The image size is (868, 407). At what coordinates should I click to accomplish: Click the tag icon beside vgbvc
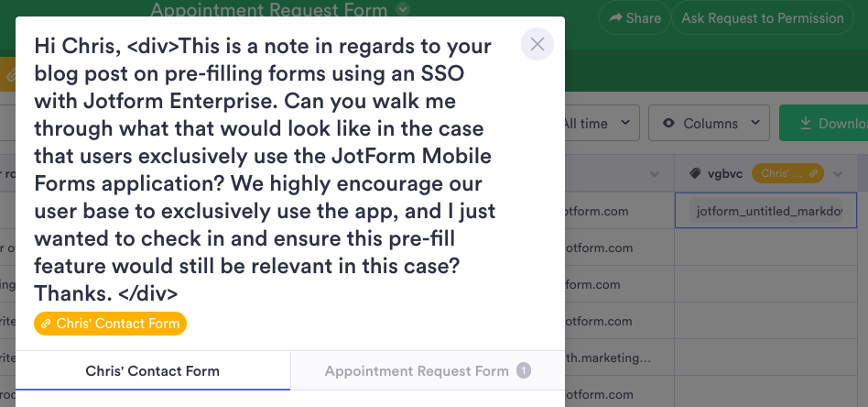(695, 173)
